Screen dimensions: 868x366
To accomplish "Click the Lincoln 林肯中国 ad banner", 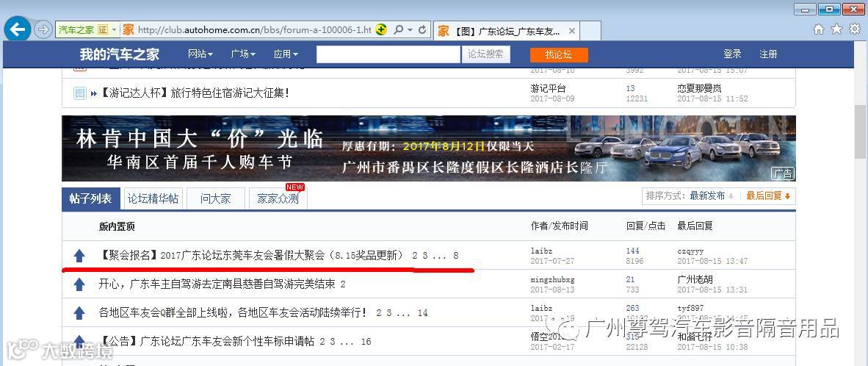I will [428, 148].
